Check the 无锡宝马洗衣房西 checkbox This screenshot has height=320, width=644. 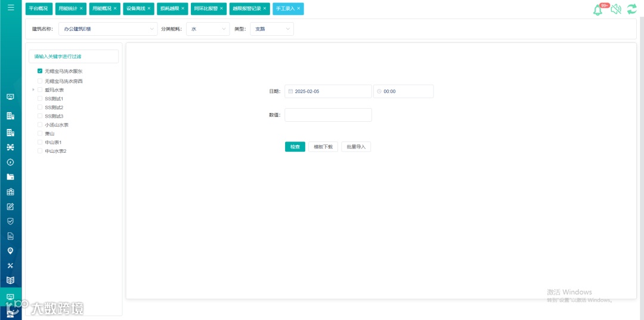click(40, 81)
